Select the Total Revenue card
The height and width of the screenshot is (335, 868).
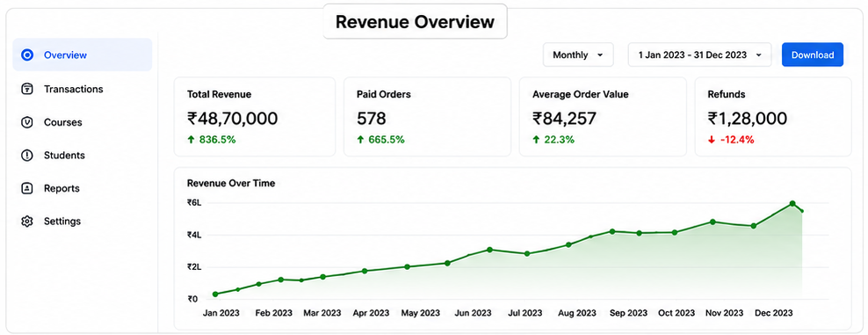(x=255, y=117)
